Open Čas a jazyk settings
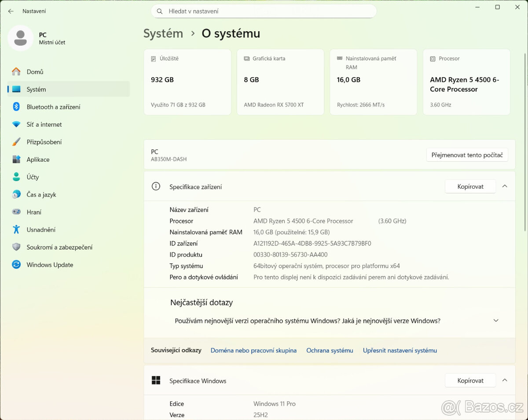Screen dimensions: 528x420 41,194
